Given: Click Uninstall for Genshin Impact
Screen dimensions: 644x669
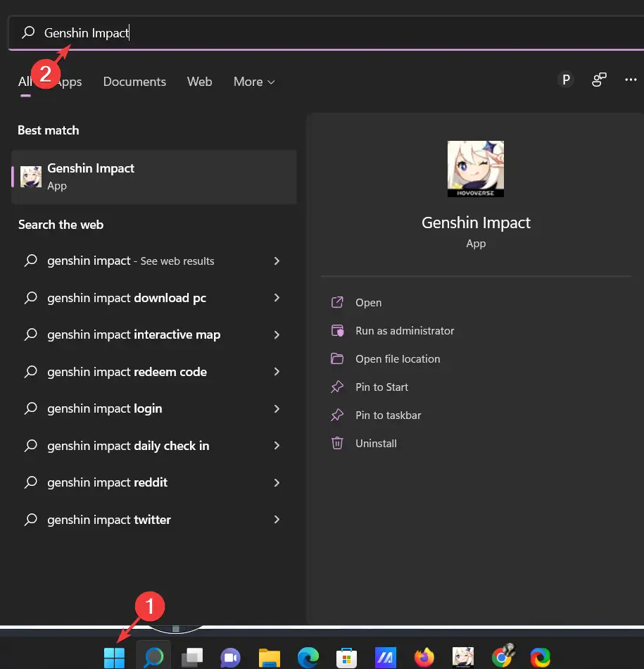Looking at the screenshot, I should coord(376,444).
